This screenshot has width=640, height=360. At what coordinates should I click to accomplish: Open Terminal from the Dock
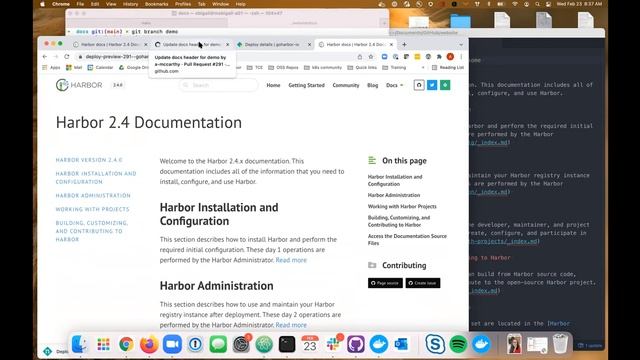click(287, 344)
